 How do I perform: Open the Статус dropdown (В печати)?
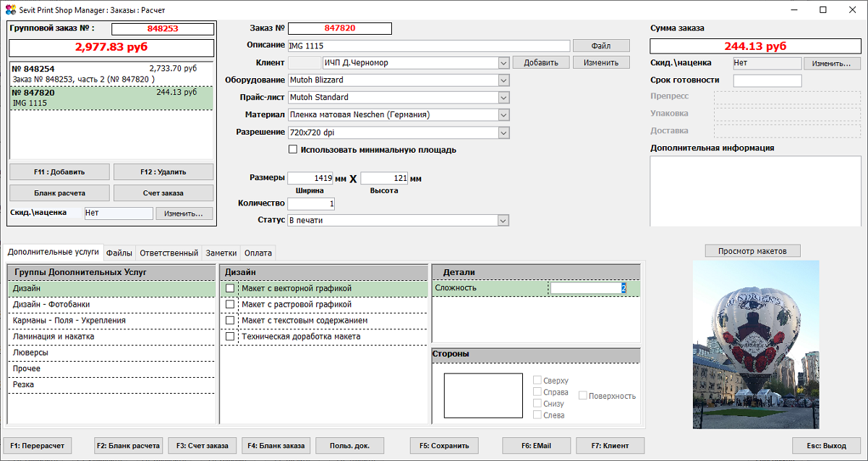[503, 220]
